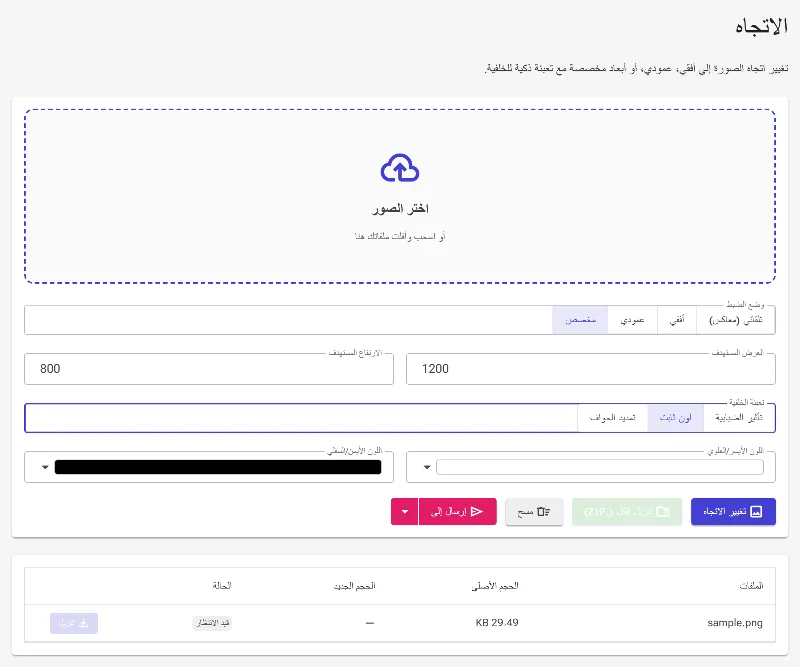Click the 'أو اسحب وأفلت ملفاتك هنا' hint text

click(x=400, y=236)
